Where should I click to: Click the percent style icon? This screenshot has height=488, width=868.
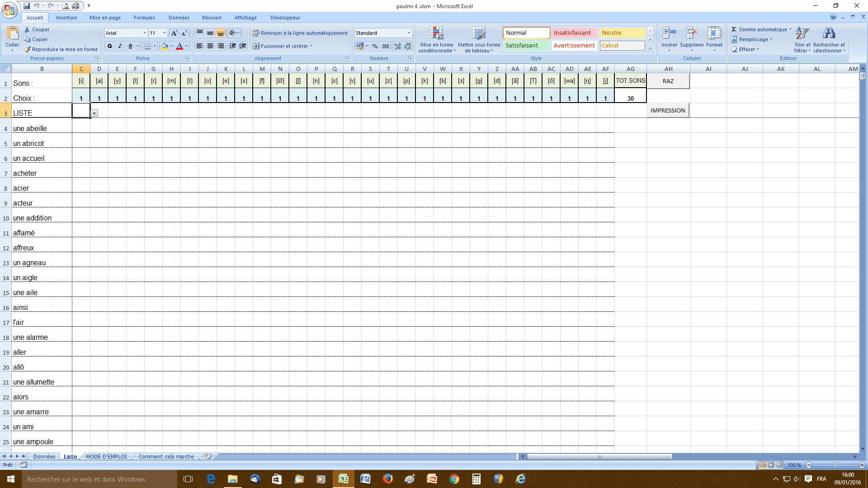tap(375, 46)
